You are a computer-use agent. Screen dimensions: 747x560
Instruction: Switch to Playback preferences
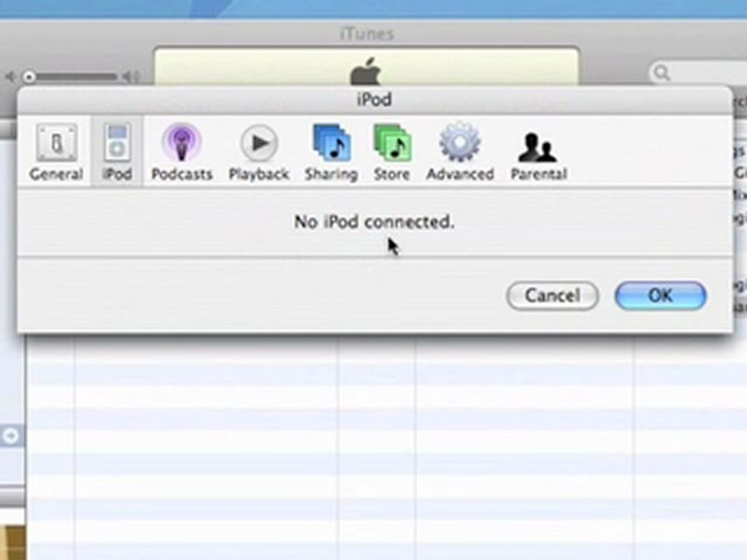(x=258, y=152)
